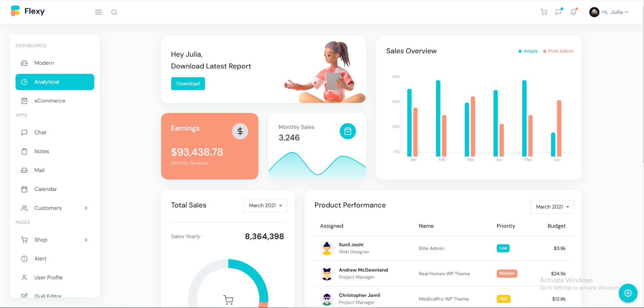
Task: Click the cart icon inside donut chart
Action: pos(228,300)
